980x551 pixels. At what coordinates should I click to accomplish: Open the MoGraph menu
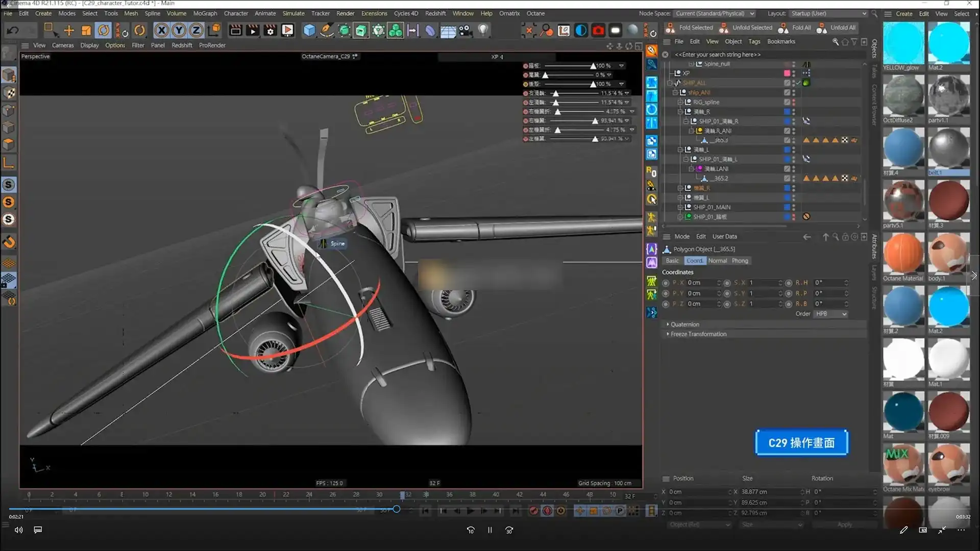[x=205, y=13]
